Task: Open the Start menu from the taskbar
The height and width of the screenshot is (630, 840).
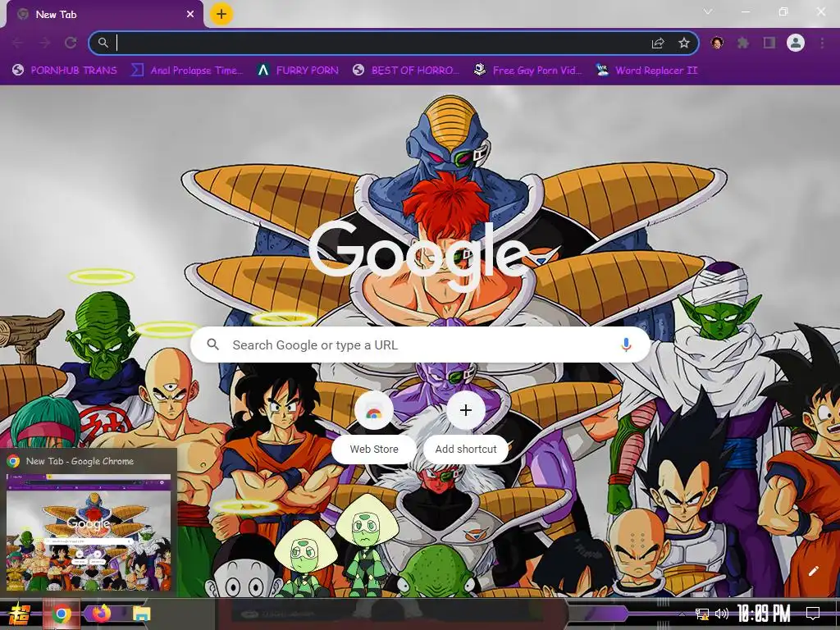Action: (19, 614)
